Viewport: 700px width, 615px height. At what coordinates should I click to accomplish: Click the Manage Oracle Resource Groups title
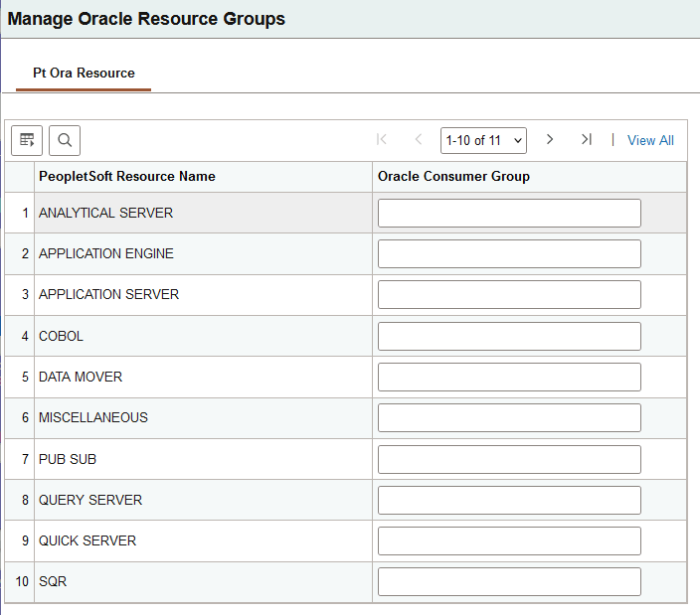146,19
